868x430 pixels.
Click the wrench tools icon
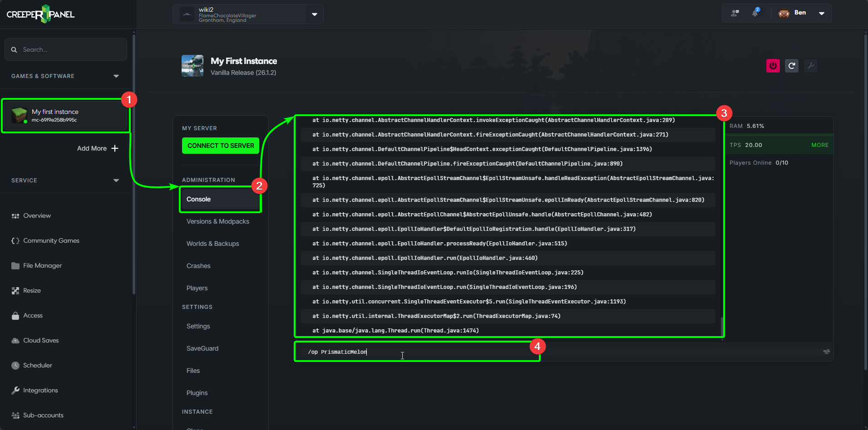(811, 66)
